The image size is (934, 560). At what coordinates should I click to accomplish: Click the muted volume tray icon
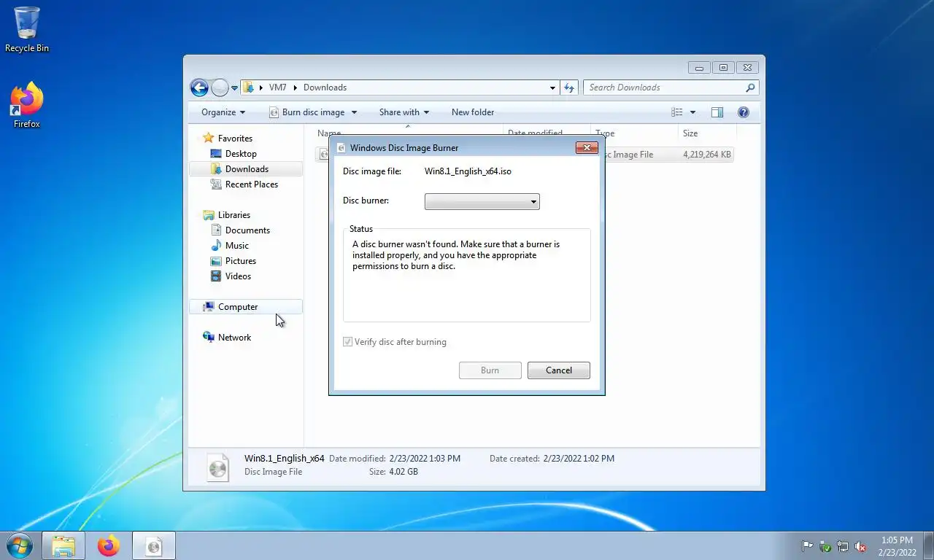coord(860,546)
